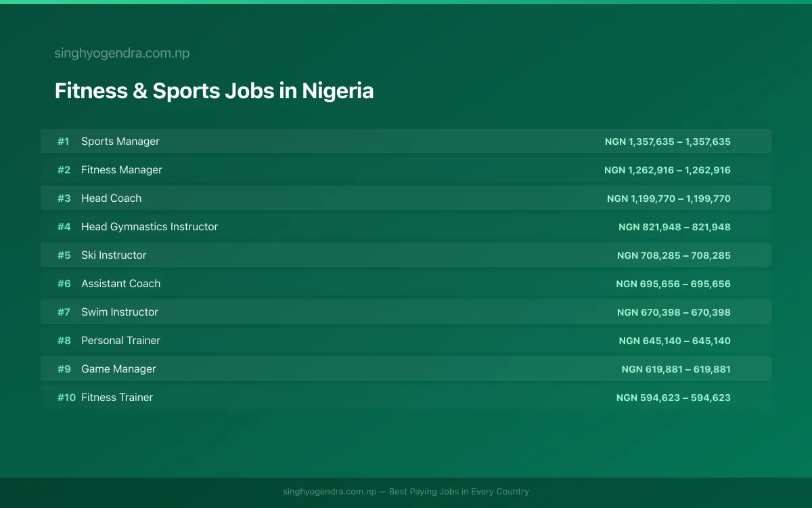Click the rank number "#5"
This screenshot has width=812, height=508.
click(x=64, y=255)
